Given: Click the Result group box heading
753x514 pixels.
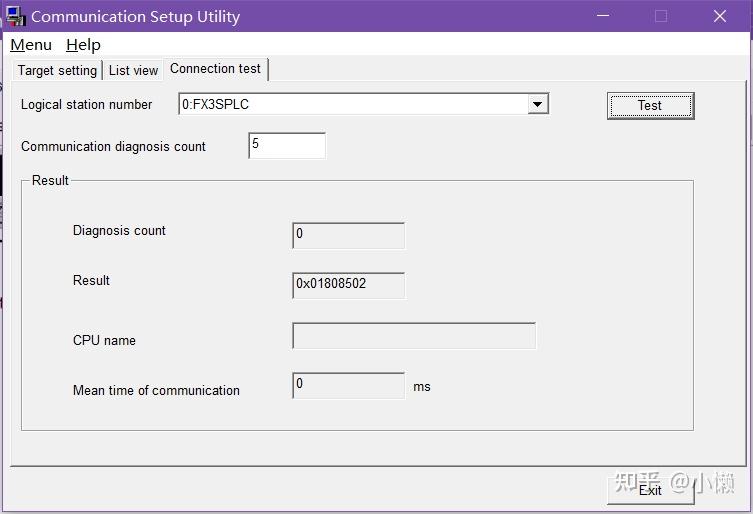Looking at the screenshot, I should pos(50,180).
